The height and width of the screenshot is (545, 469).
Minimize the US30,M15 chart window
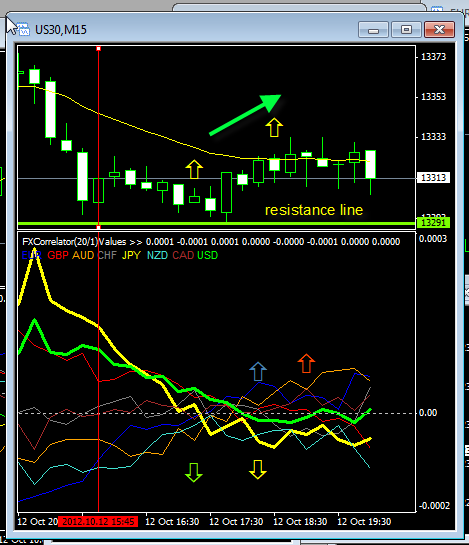click(373, 30)
